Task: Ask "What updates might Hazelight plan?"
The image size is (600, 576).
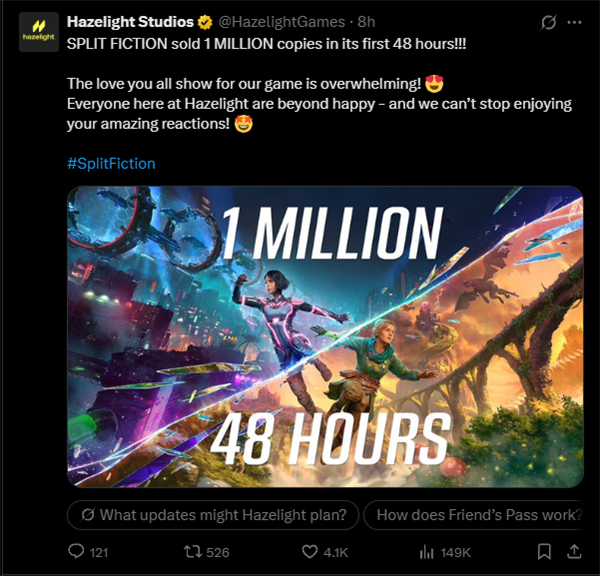Action: (213, 515)
